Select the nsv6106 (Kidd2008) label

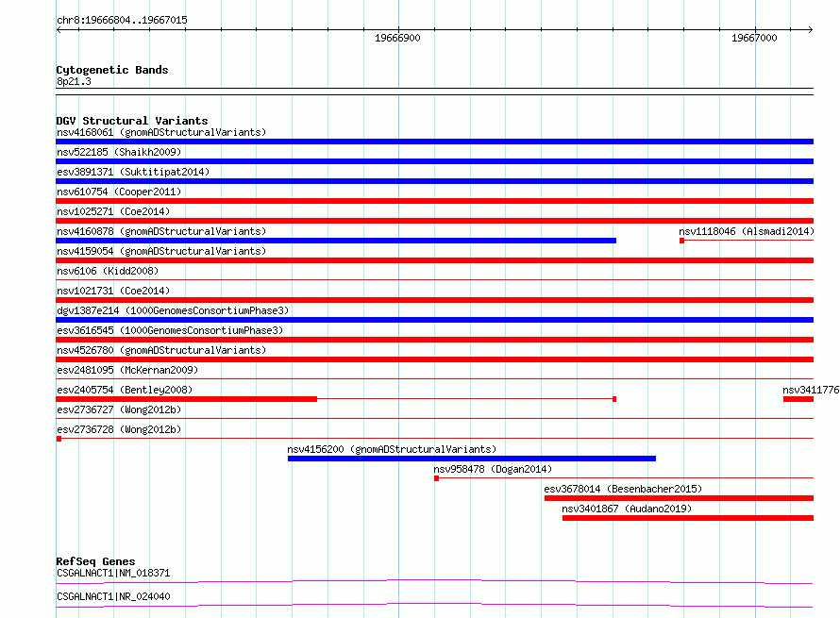108,271
